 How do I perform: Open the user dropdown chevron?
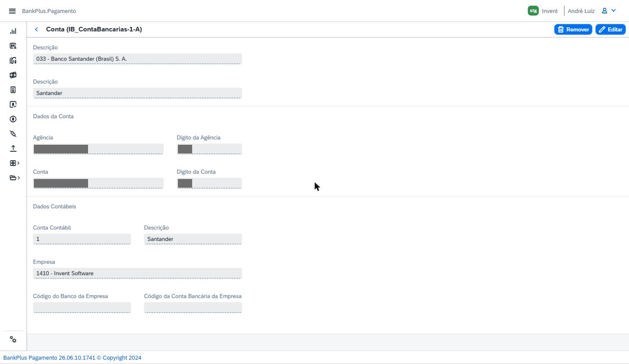[613, 11]
